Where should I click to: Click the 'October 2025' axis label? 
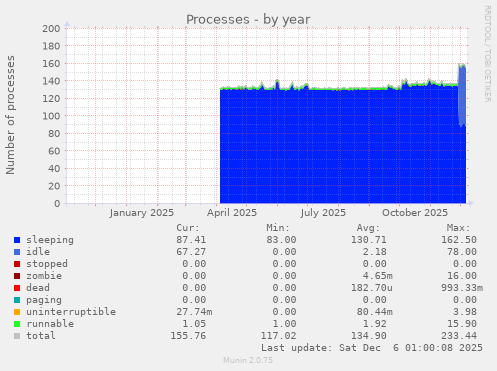[415, 213]
